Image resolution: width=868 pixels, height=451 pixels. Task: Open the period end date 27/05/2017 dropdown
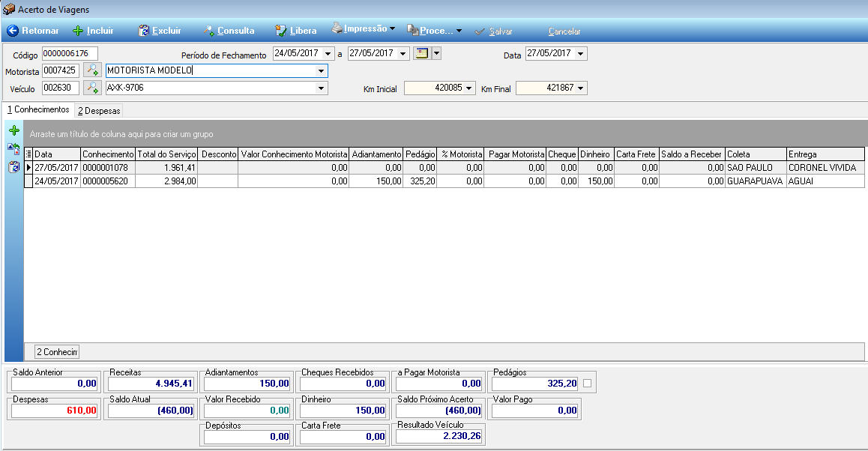tap(403, 54)
